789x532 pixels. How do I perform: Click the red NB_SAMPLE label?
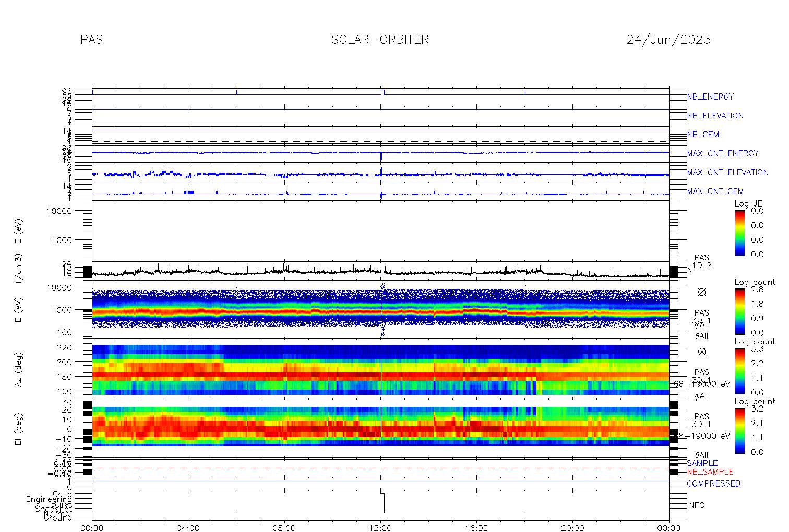710,472
